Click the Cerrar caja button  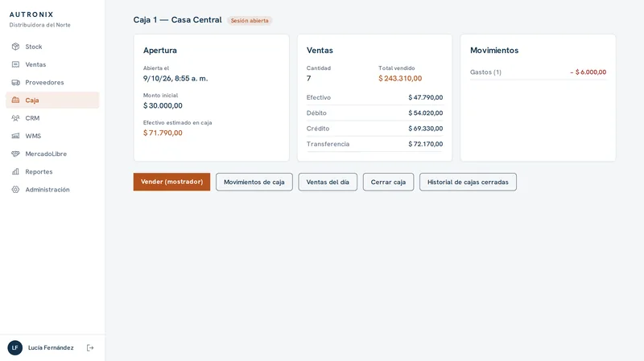tap(388, 182)
